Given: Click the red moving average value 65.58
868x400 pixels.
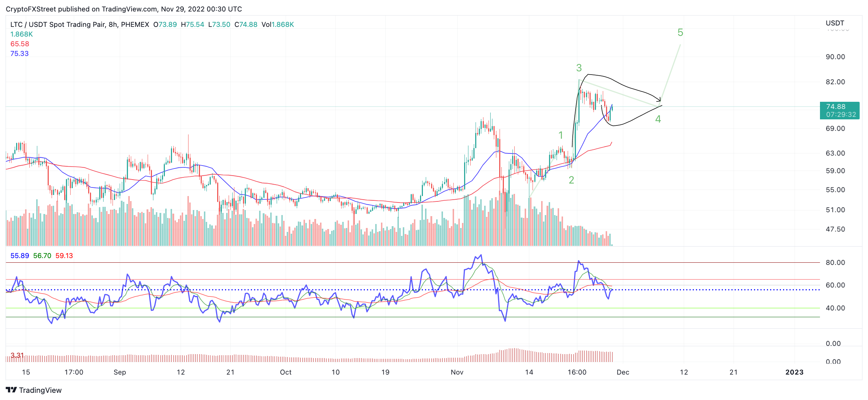Looking at the screenshot, I should point(20,44).
